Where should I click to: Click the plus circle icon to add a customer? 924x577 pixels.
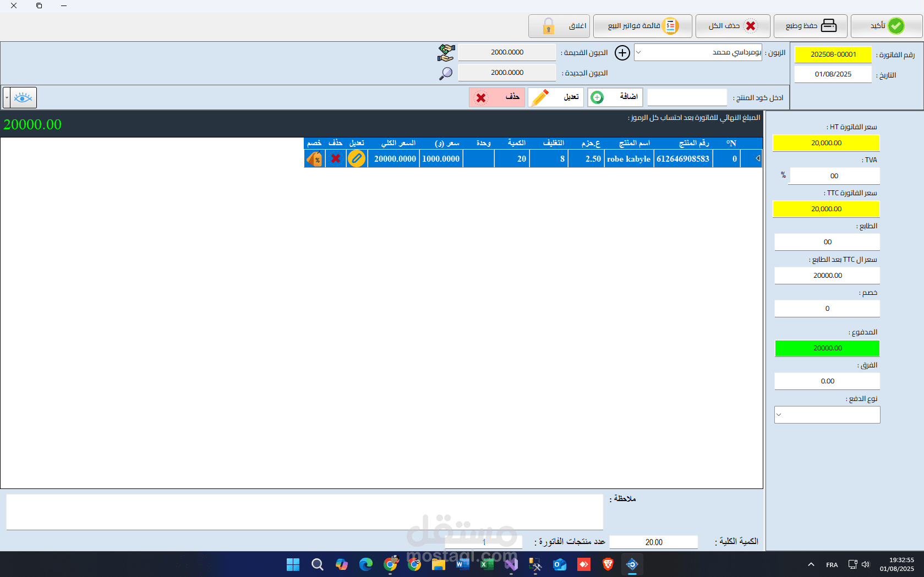tap(622, 53)
